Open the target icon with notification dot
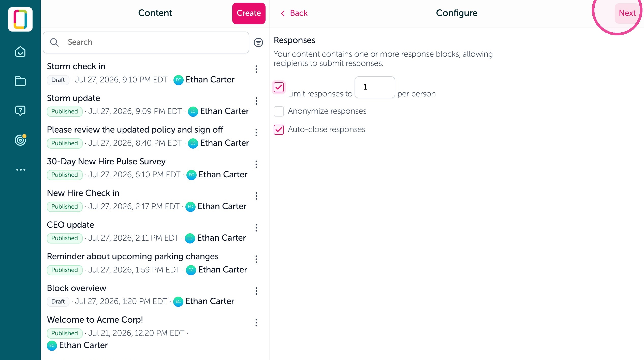Viewport: 644px width, 360px height. pyautogui.click(x=20, y=140)
